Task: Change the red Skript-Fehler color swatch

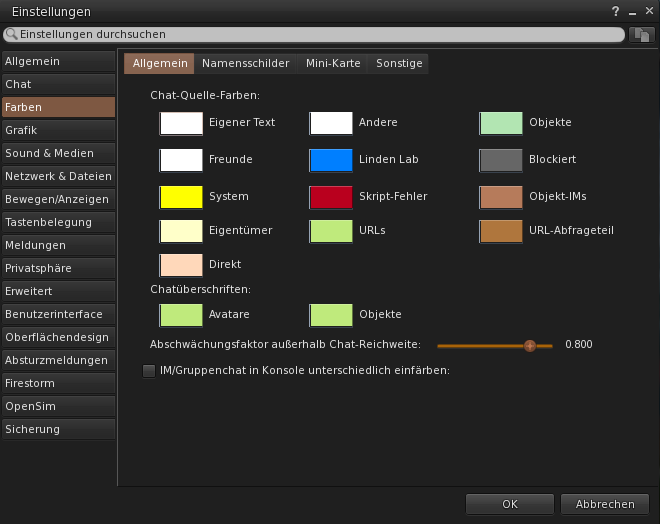Action: point(331,196)
